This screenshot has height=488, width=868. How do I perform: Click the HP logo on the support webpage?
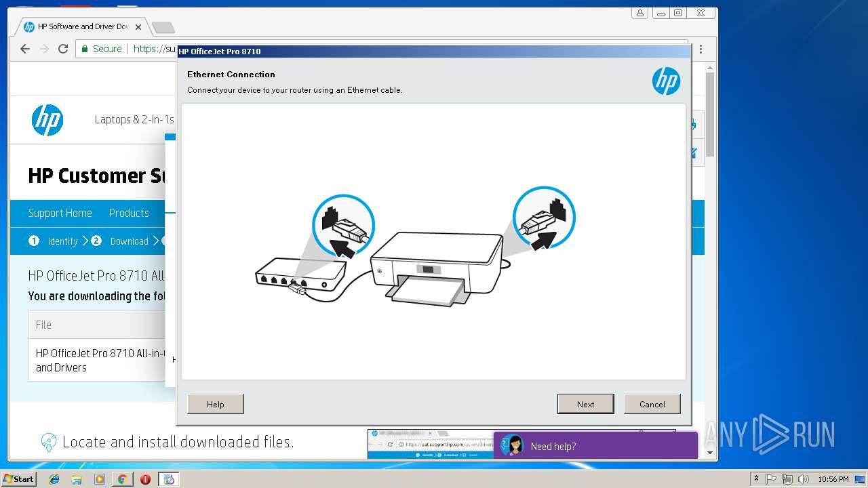coord(47,120)
